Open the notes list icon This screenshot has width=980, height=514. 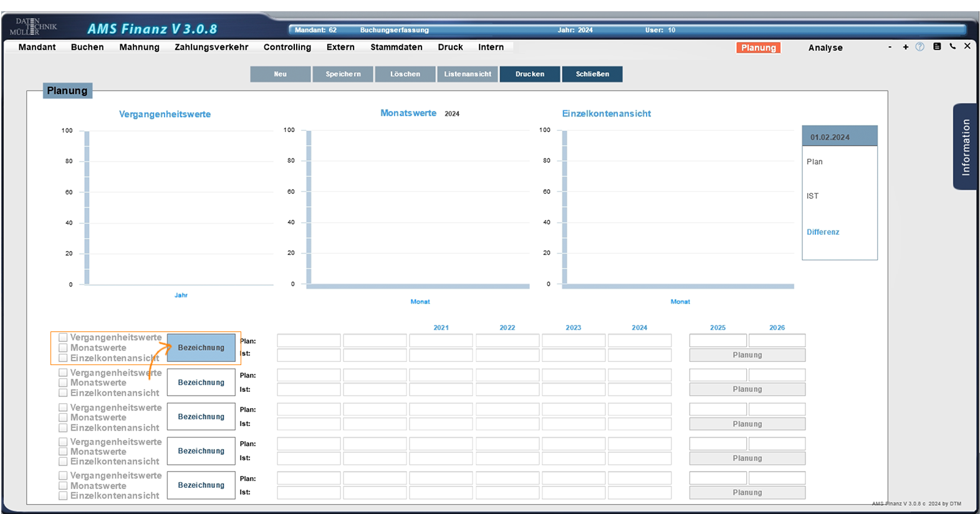coord(936,46)
